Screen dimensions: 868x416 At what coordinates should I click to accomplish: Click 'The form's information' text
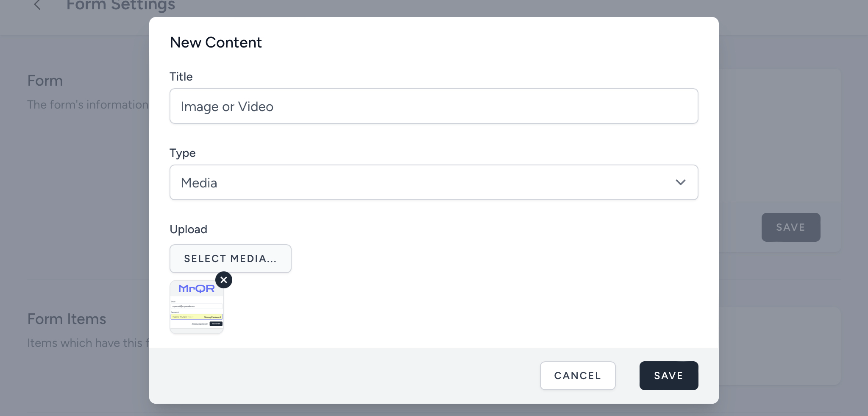click(x=88, y=105)
